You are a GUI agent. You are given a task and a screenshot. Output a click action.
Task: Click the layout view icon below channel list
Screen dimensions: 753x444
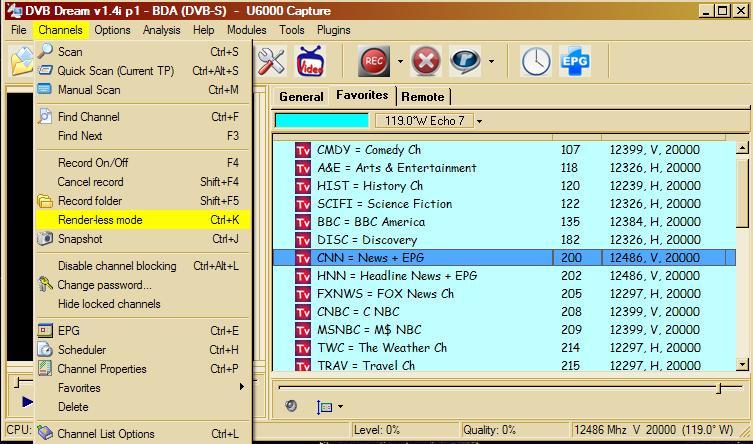click(324, 407)
